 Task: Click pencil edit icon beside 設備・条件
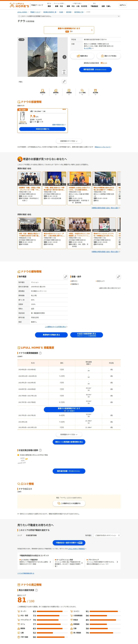coord(118,277)
